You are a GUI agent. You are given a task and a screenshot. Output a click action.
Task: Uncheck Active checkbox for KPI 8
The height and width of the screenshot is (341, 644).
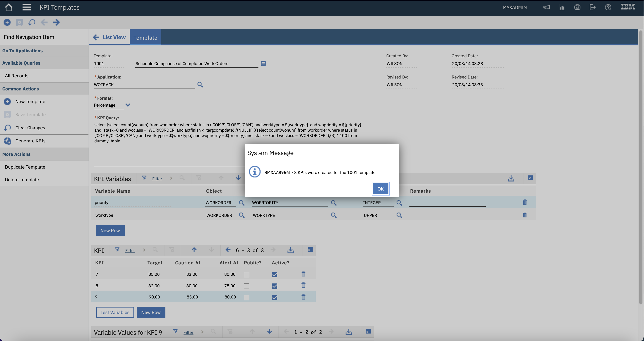pos(274,286)
